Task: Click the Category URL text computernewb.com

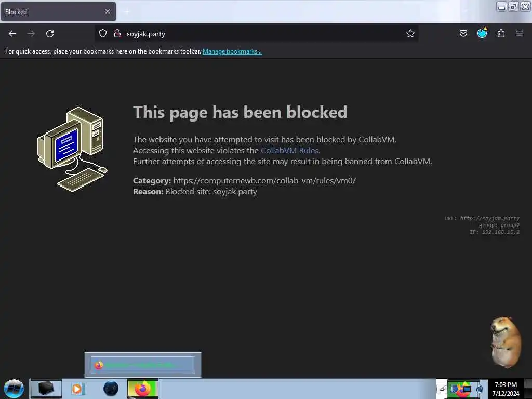Action: 264,180
